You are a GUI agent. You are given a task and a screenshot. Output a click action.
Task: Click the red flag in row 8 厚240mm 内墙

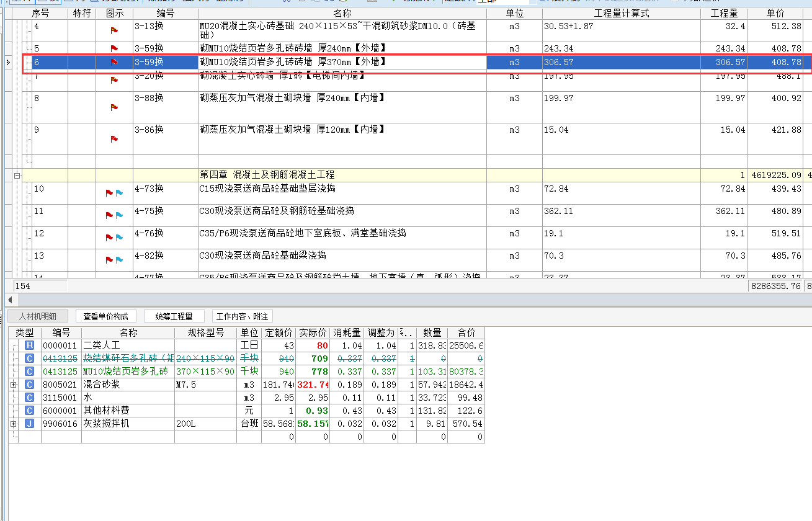tap(114, 107)
